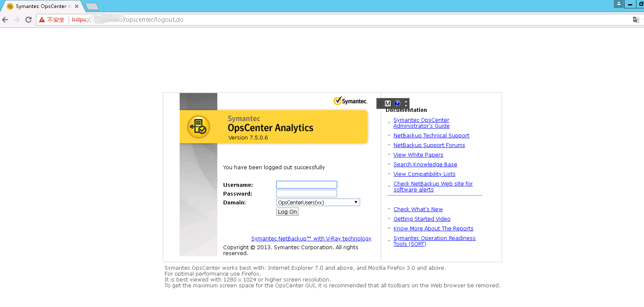The width and height of the screenshot is (644, 307).
Task: Open Symantec OpsCenter Administrator's Guide link
Action: pyautogui.click(x=421, y=123)
